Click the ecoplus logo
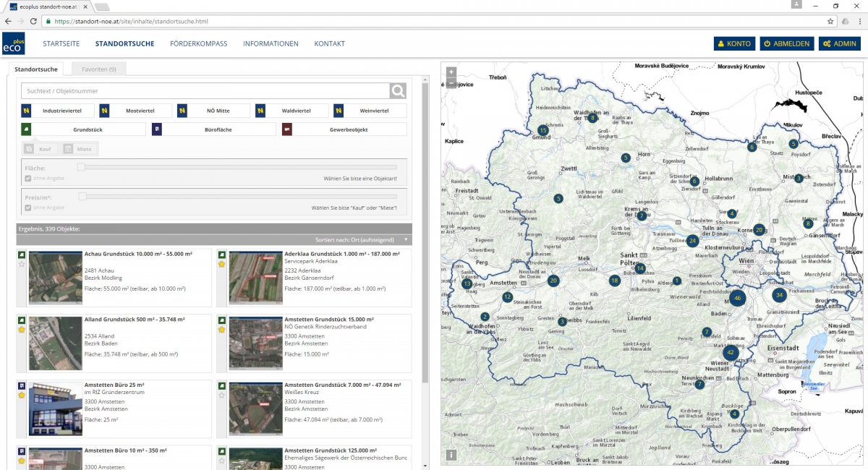This screenshot has width=868, height=470. click(14, 43)
